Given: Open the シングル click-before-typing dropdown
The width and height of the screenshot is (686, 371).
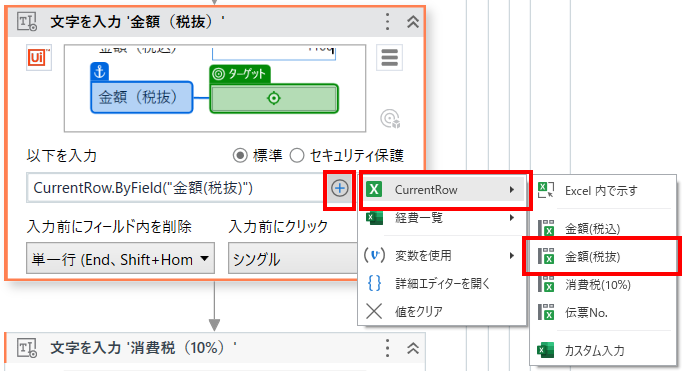Looking at the screenshot, I should pyautogui.click(x=293, y=259).
